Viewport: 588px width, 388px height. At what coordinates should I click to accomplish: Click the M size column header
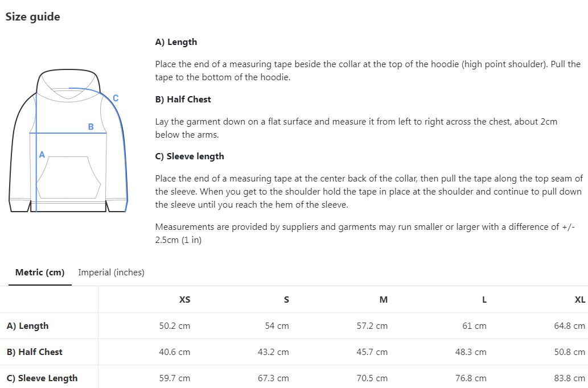pos(383,299)
